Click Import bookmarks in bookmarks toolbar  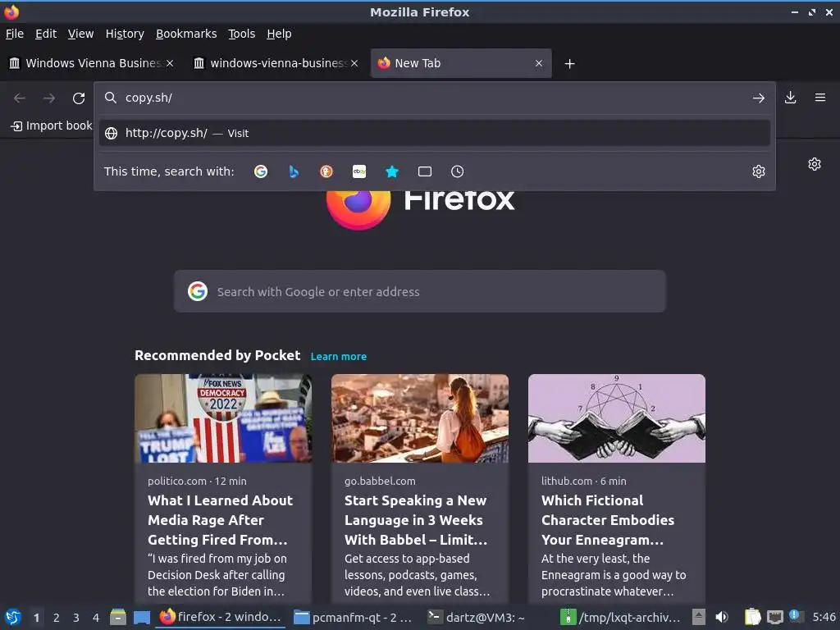[52, 126]
